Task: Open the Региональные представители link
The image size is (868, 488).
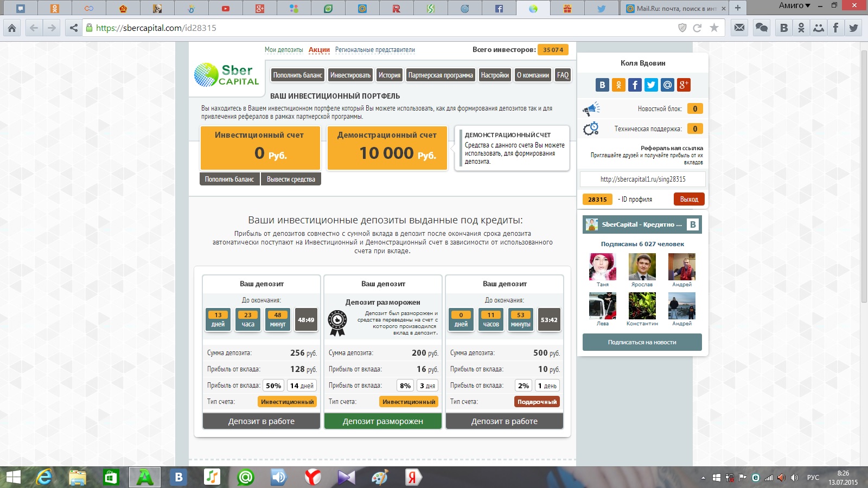Action: (x=375, y=50)
